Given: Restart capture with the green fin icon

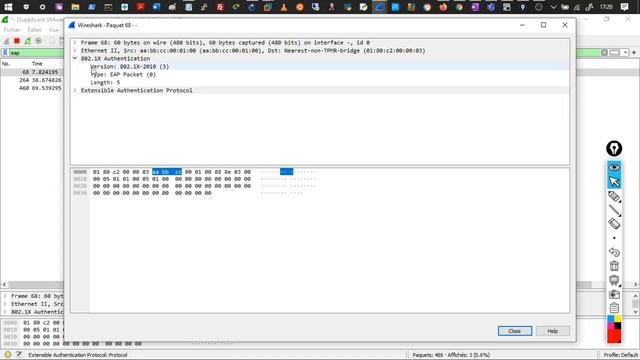Looking at the screenshot, I should click(28, 41).
